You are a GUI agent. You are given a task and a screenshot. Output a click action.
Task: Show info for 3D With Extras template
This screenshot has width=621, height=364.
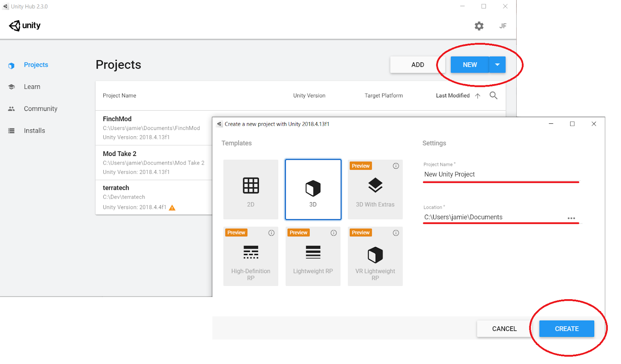tap(395, 166)
